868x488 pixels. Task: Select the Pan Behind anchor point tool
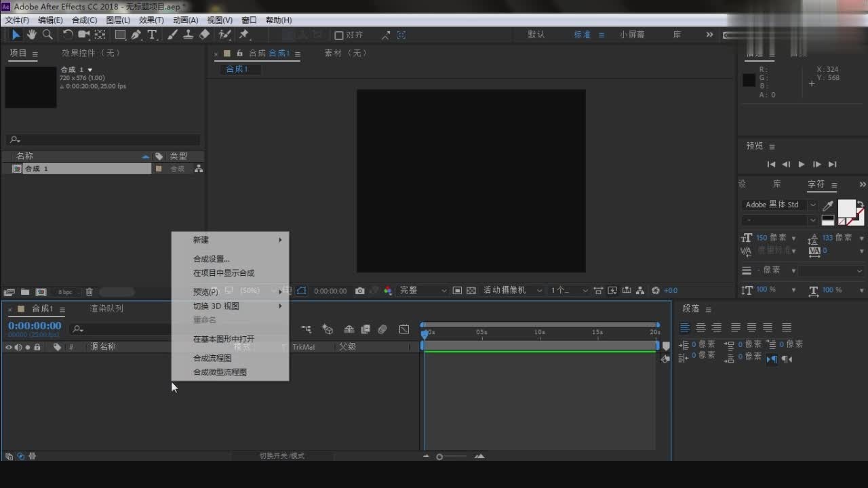100,35
